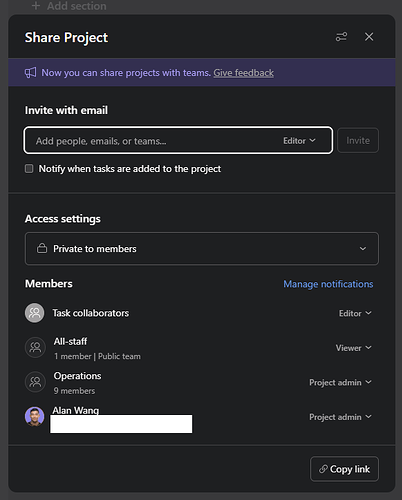
Task: Open the share settings sliders icon
Action: point(341,37)
